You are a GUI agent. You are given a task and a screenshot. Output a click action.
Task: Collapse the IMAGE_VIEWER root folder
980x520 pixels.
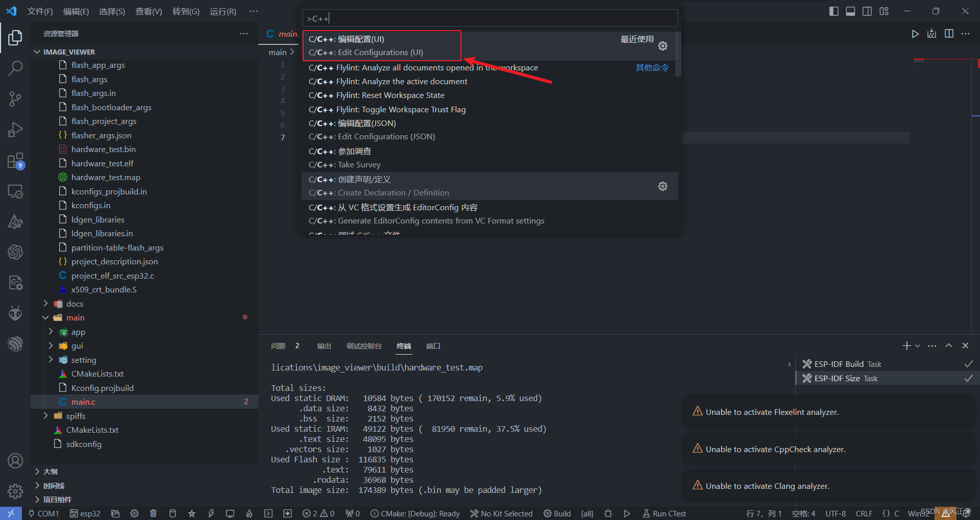coord(37,52)
